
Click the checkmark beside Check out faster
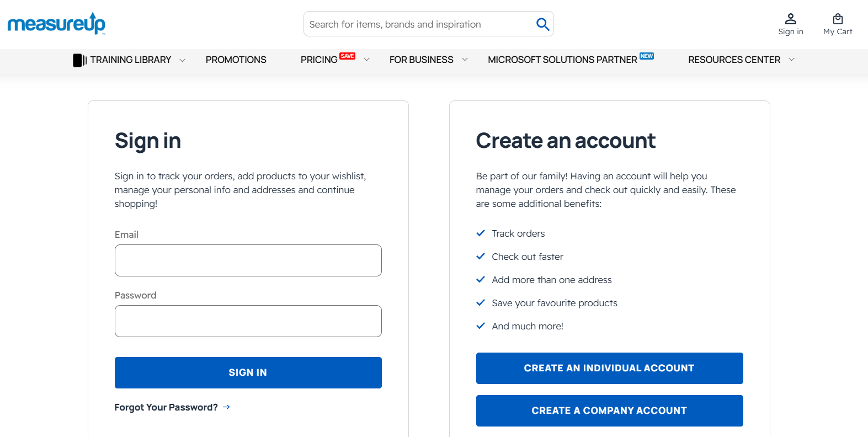pos(480,256)
